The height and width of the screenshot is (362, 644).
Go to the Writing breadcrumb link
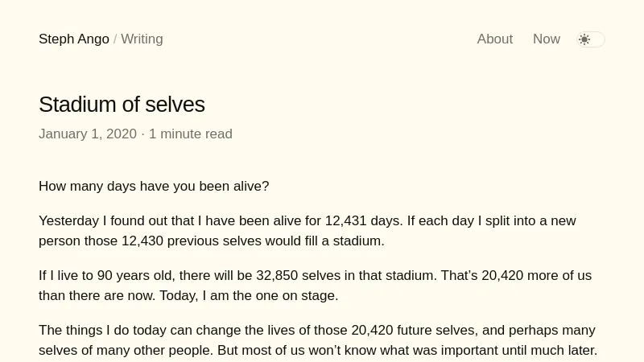click(x=142, y=39)
